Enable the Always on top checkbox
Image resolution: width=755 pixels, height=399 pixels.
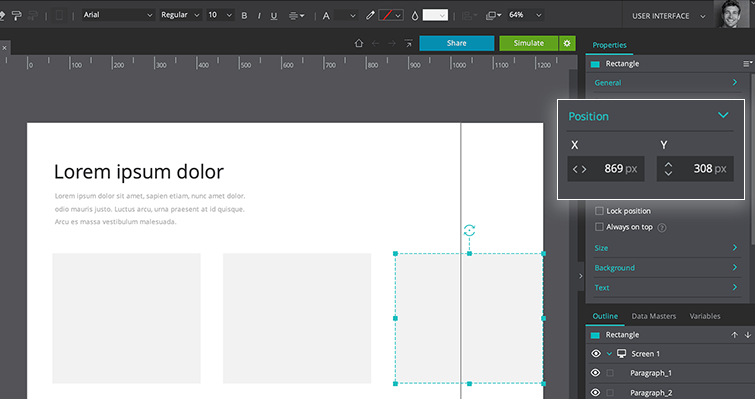pos(599,227)
